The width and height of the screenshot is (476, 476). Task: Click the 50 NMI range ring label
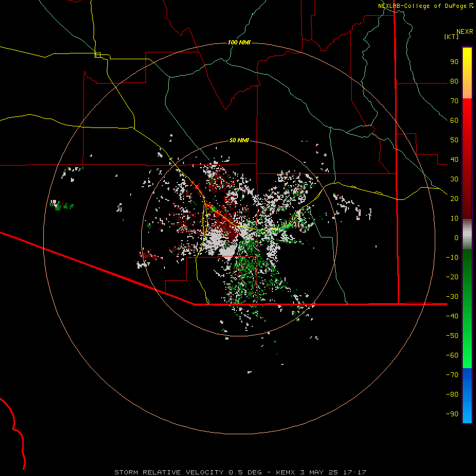[x=239, y=140]
